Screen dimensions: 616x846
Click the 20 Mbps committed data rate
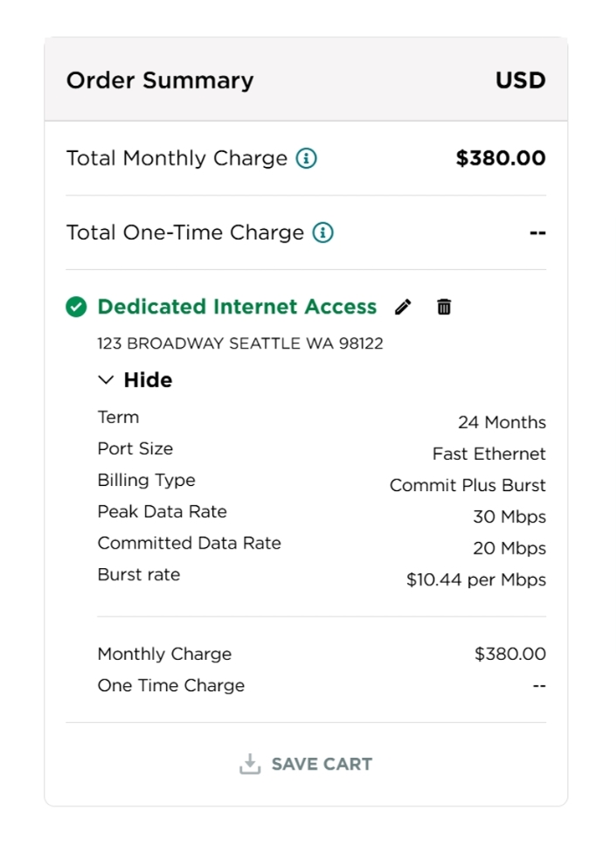(x=509, y=549)
